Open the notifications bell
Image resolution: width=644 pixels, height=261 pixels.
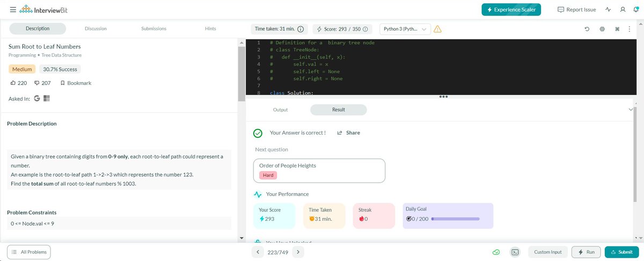click(x=636, y=10)
